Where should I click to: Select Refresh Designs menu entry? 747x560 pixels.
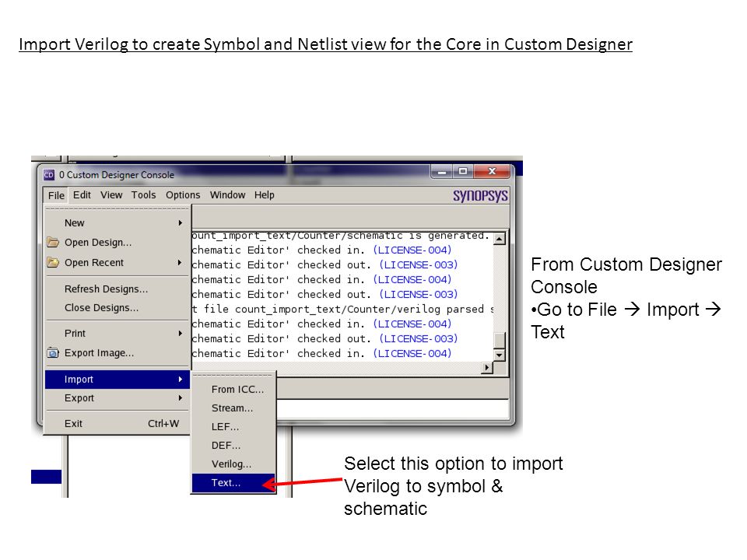[x=117, y=289]
